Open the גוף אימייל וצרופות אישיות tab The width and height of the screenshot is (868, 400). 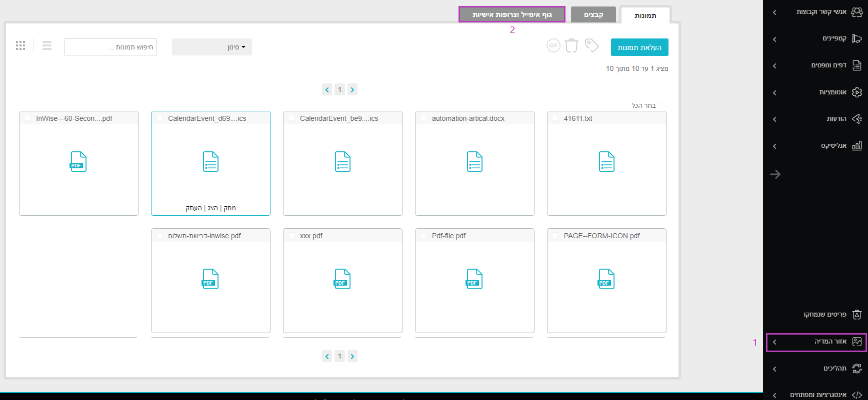point(512,14)
